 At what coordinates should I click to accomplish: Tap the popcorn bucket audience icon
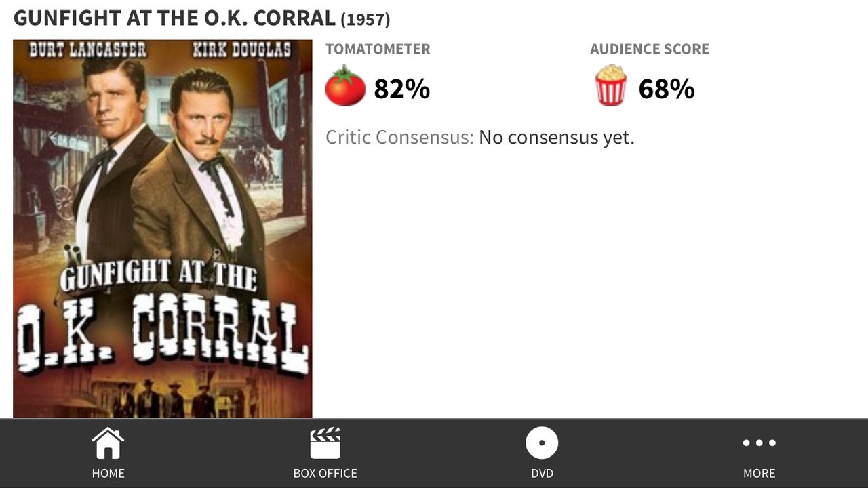610,85
